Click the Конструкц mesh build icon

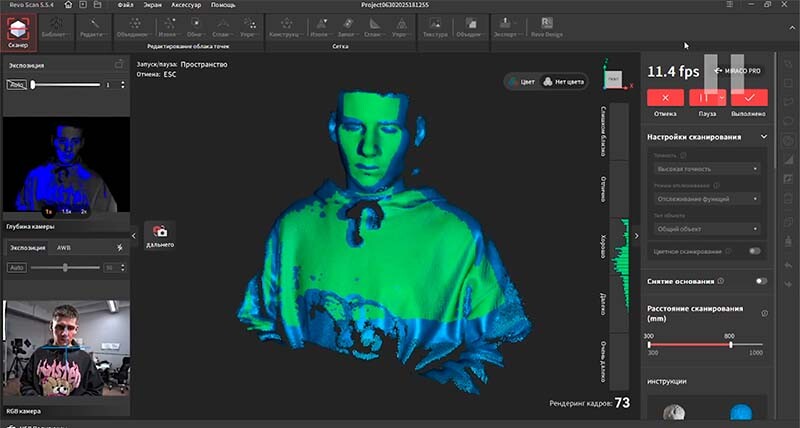click(x=287, y=28)
